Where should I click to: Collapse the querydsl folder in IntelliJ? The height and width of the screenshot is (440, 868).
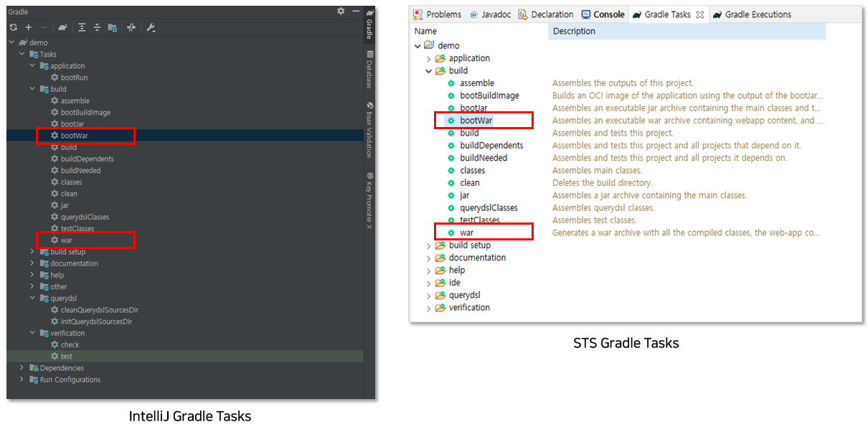click(32, 298)
